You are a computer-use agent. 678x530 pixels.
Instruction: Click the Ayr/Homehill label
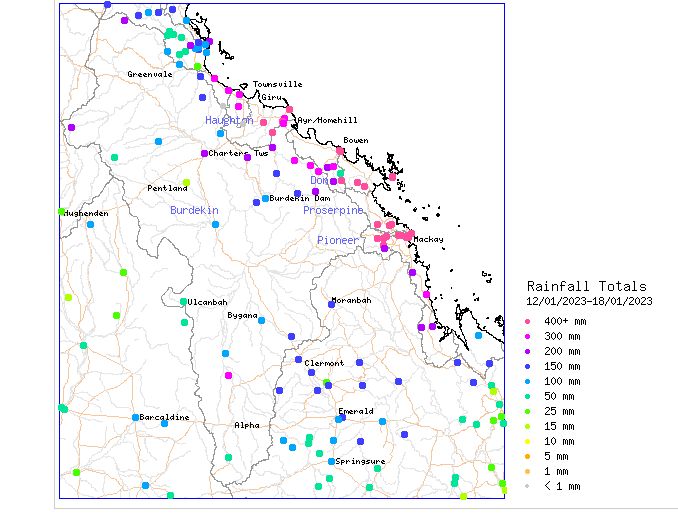(327, 120)
